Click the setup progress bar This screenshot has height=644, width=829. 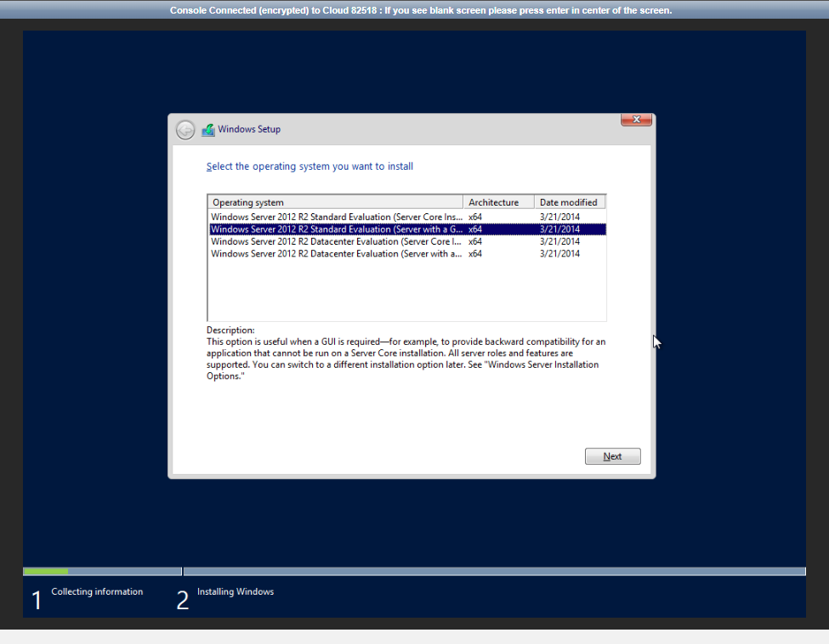click(414, 571)
